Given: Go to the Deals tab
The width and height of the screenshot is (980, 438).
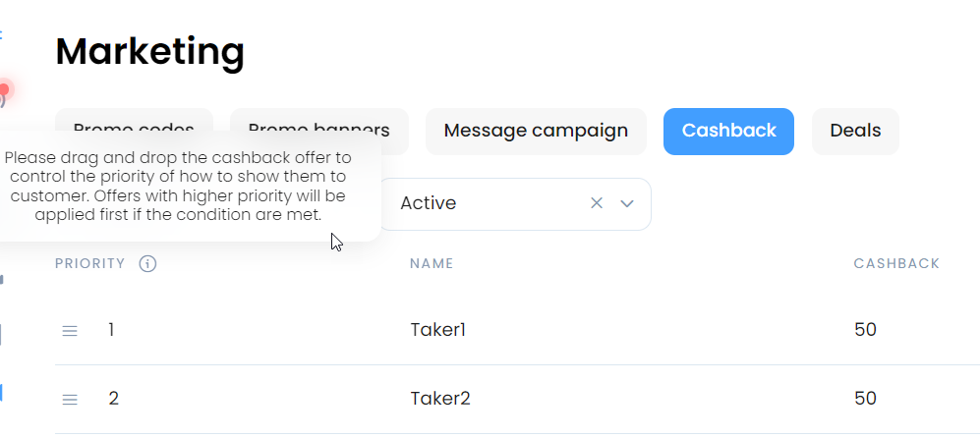Looking at the screenshot, I should click(855, 132).
